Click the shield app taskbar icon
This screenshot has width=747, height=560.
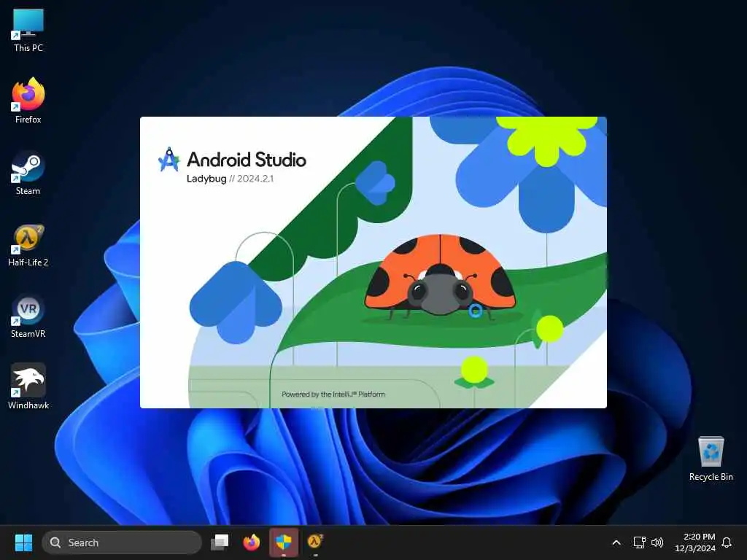(284, 542)
